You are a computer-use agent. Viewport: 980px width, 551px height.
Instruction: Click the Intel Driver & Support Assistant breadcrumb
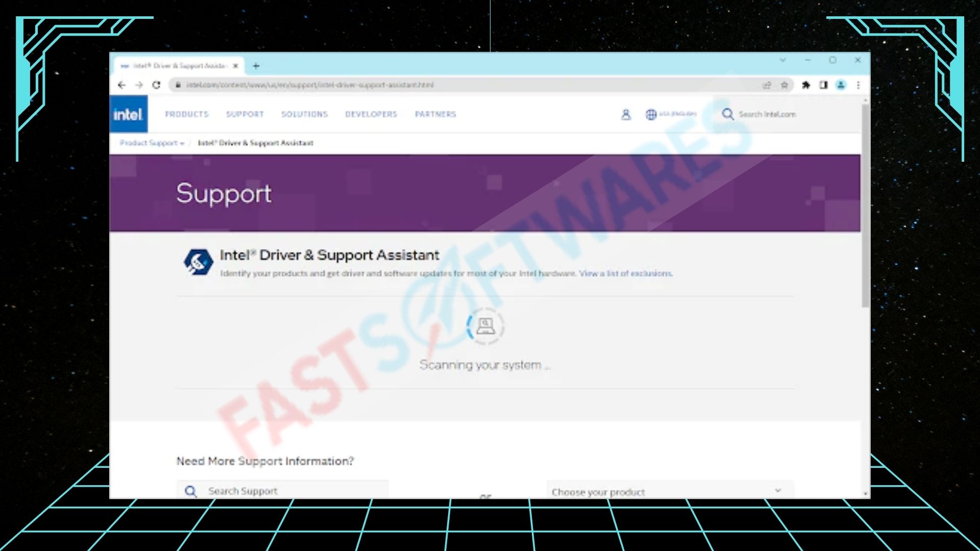point(256,143)
